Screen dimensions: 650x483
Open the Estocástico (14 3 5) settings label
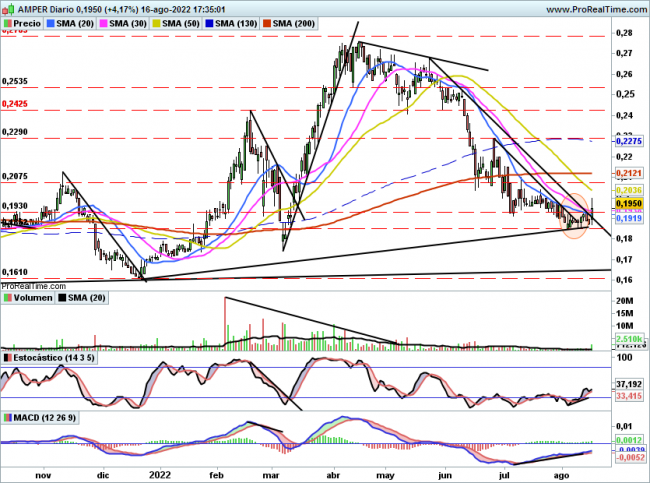(x=51, y=357)
